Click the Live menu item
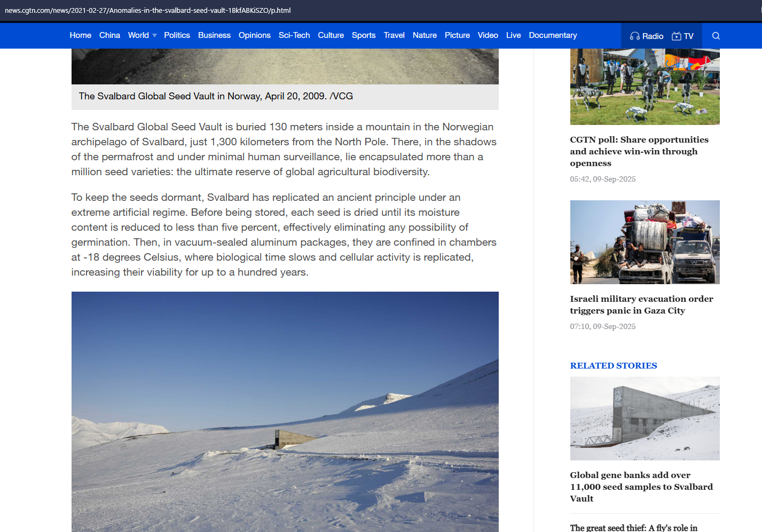This screenshot has width=762, height=532. pos(513,35)
